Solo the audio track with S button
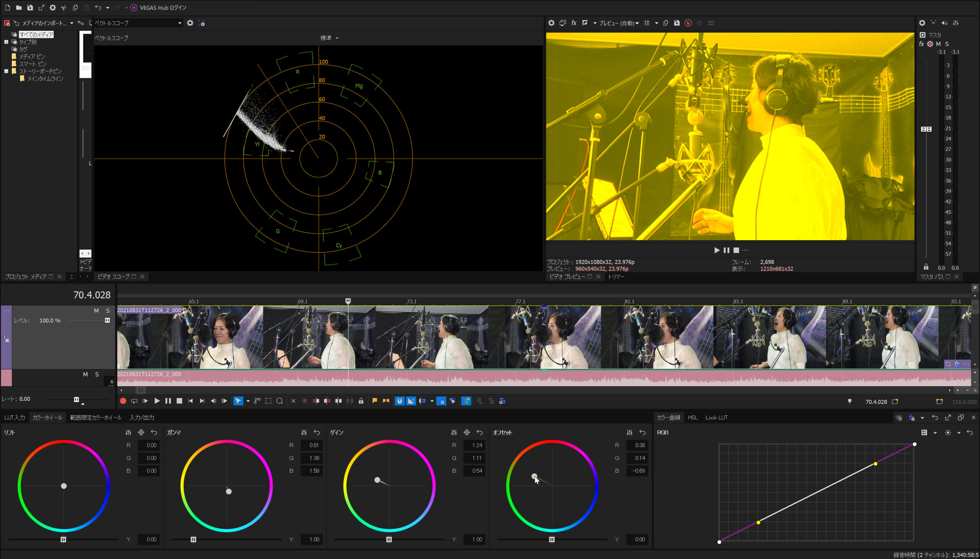Viewport: 980px width, 559px height. point(97,374)
